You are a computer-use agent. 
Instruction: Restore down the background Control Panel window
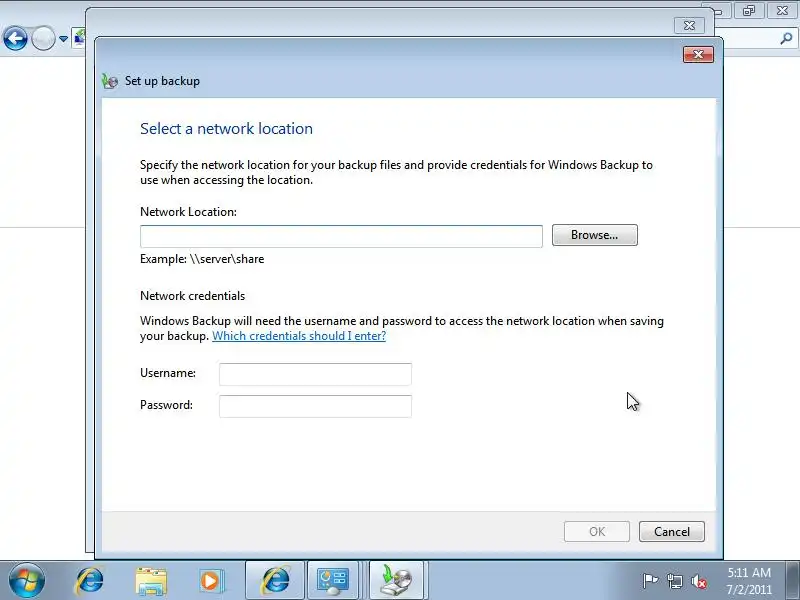click(x=748, y=10)
